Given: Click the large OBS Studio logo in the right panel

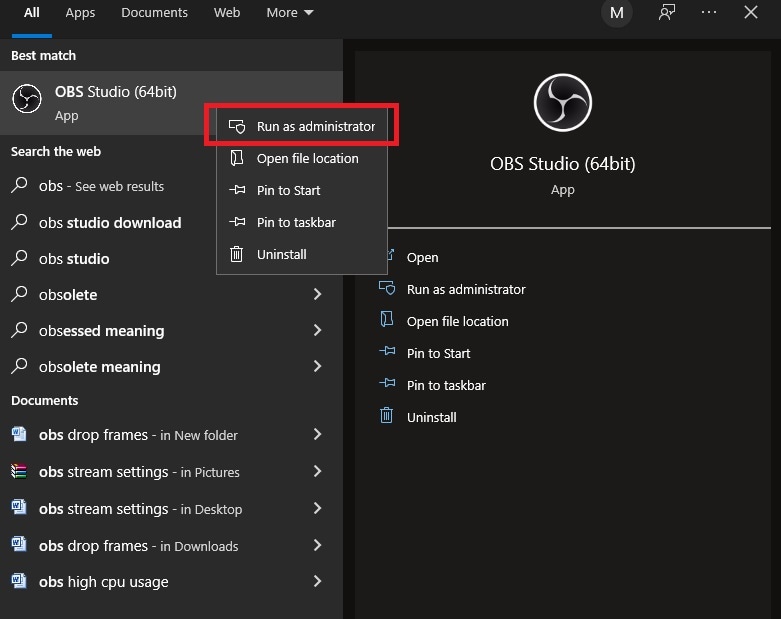Looking at the screenshot, I should [562, 101].
